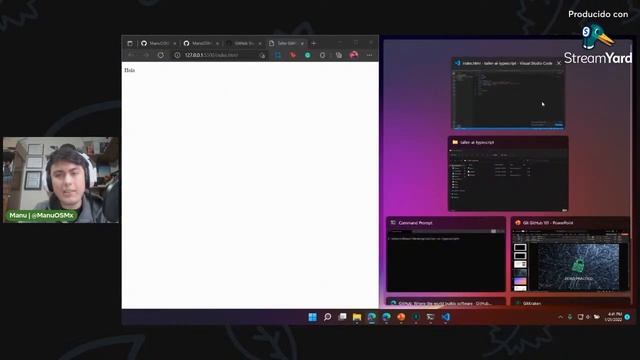Open File Explorer from taskbar
Image resolution: width=640 pixels, height=360 pixels.
[357, 317]
